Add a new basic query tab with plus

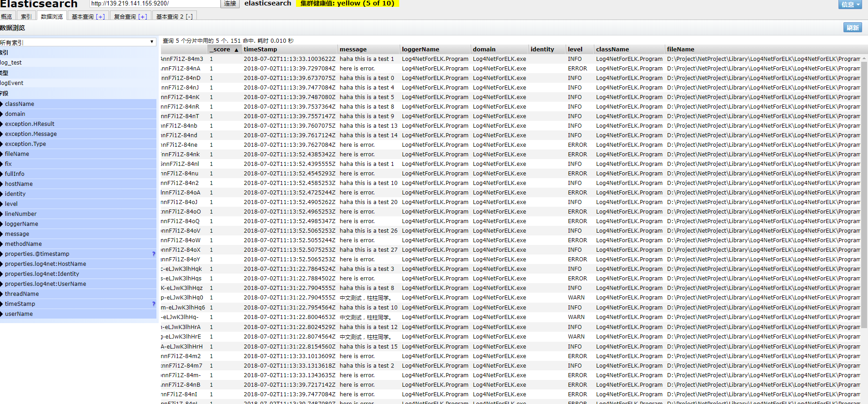point(100,17)
